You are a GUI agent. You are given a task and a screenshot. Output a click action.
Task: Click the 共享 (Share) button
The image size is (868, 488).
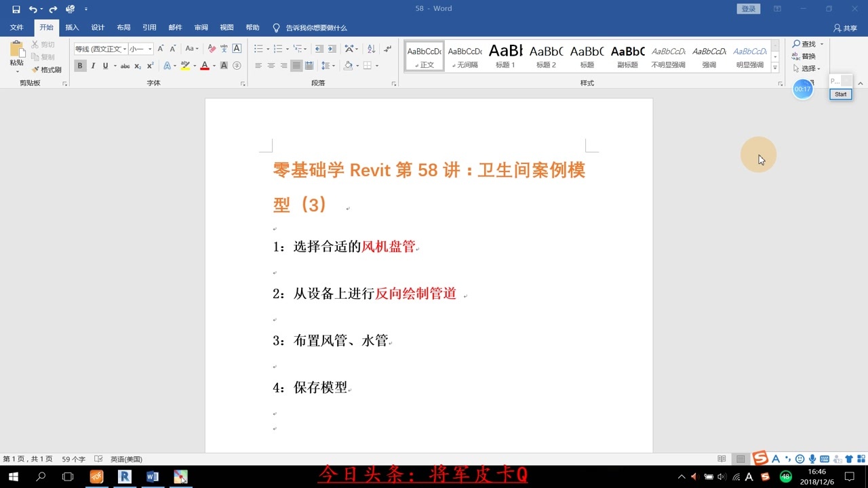point(846,28)
